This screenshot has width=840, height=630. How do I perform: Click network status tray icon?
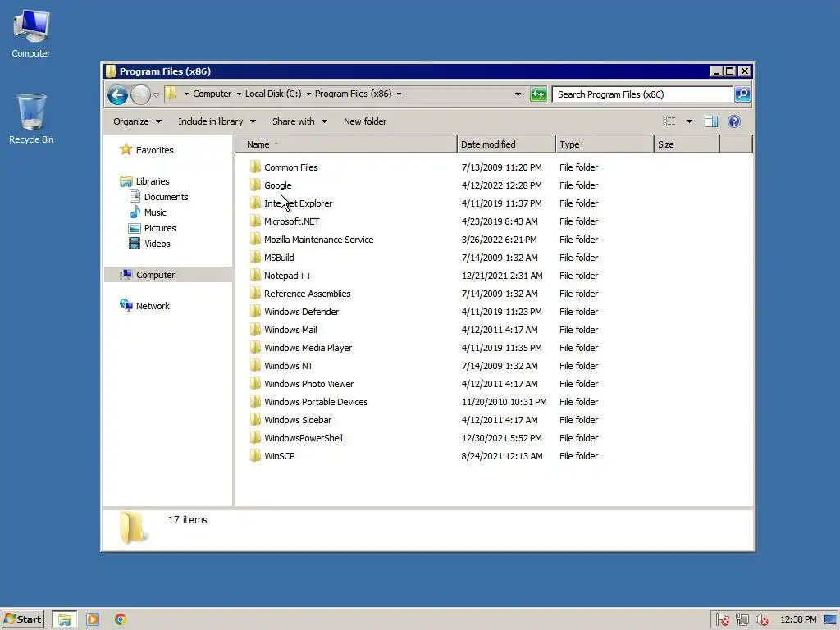(x=742, y=620)
